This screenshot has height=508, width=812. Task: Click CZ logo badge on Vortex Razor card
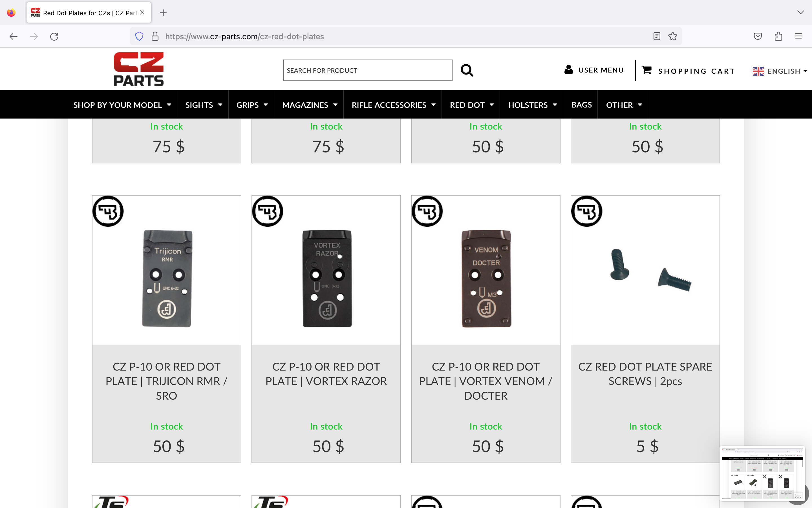click(268, 211)
